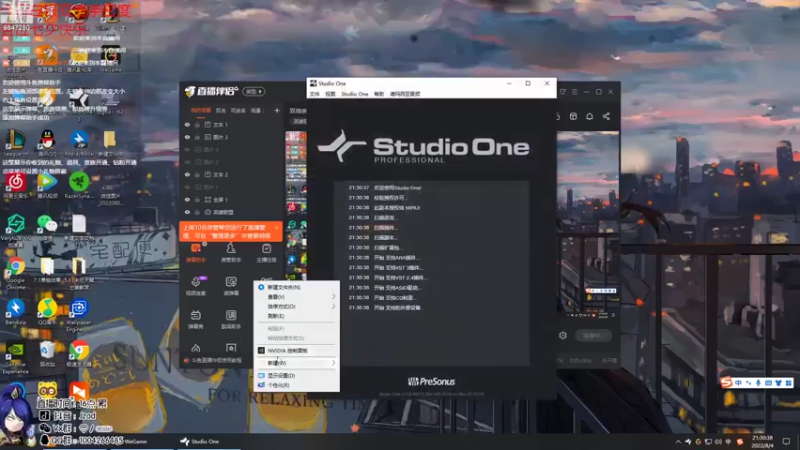The height and width of the screenshot is (450, 800).
Task: Open 个性化(R) from context menu
Action: click(x=296, y=385)
